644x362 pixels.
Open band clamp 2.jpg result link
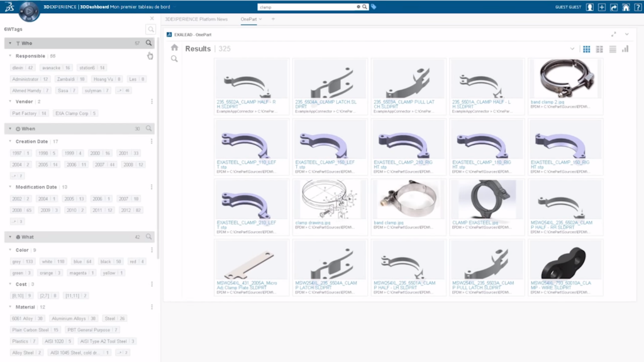(x=547, y=102)
